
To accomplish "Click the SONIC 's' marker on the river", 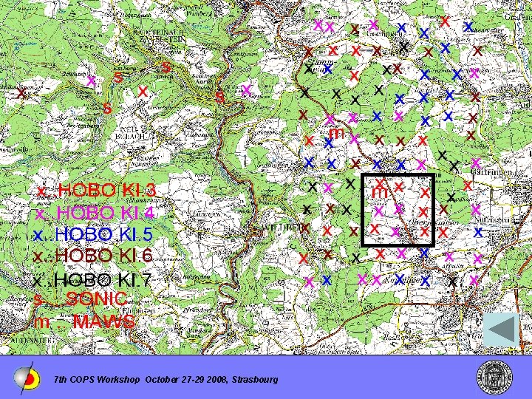I will [220, 97].
